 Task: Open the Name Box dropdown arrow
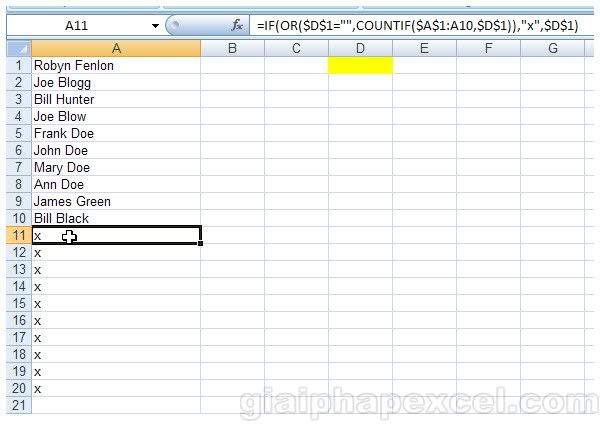pyautogui.click(x=155, y=25)
